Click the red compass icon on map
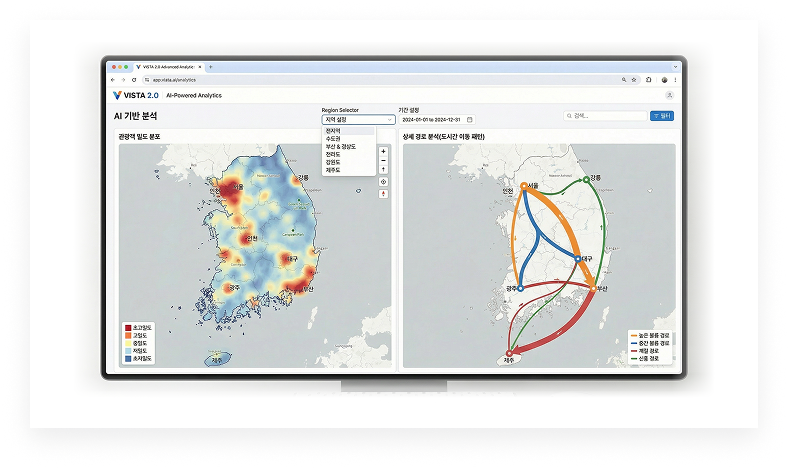Screen dimensions: 788x468 point(383,194)
